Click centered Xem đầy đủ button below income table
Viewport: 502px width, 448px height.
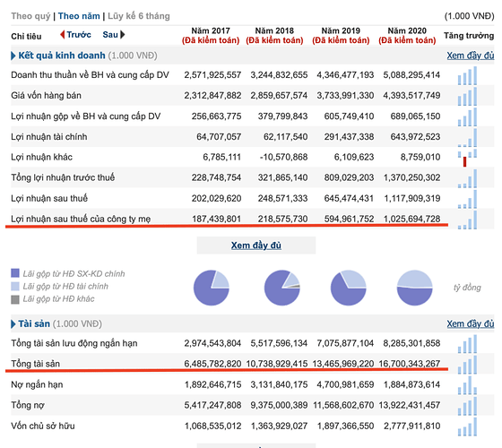[256, 246]
